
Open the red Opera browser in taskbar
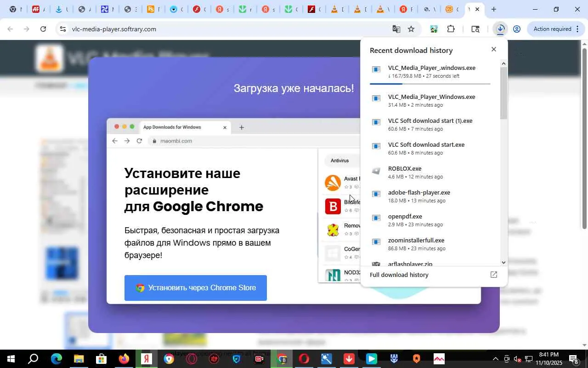click(304, 359)
